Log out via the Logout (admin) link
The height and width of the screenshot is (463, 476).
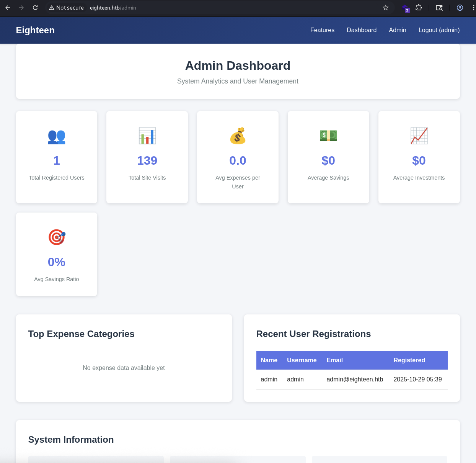click(439, 30)
